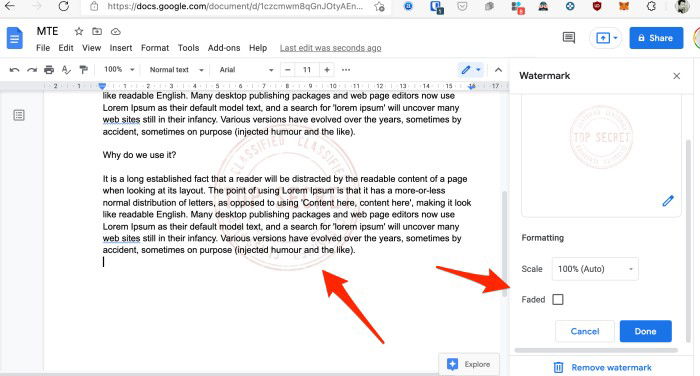
Task: Run spelling and grammar check
Action: coord(66,70)
